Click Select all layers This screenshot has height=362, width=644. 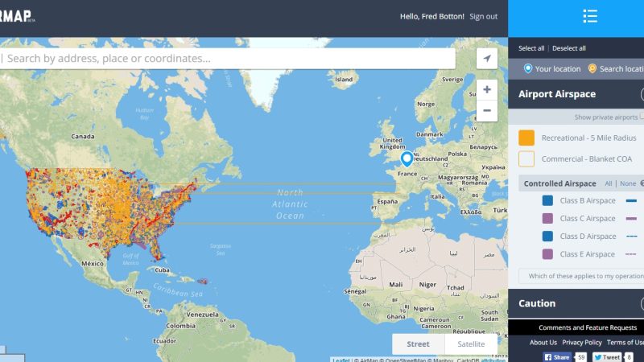(x=531, y=48)
